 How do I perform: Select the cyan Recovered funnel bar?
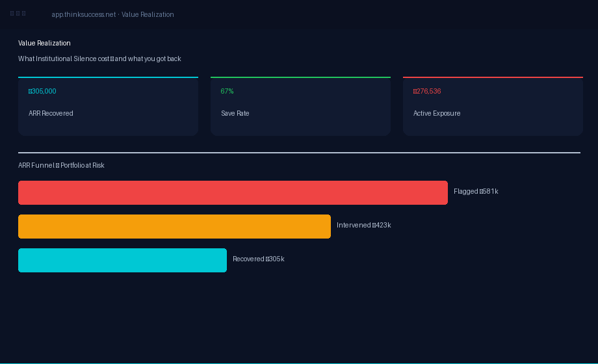point(122,260)
